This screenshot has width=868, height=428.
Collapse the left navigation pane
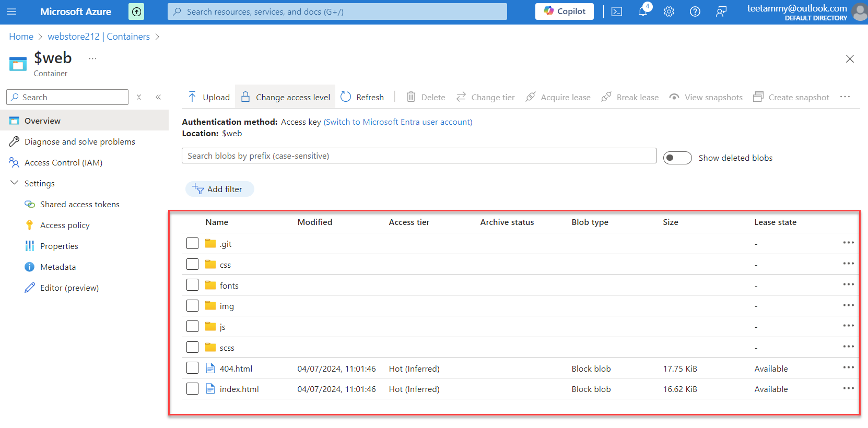pos(158,97)
